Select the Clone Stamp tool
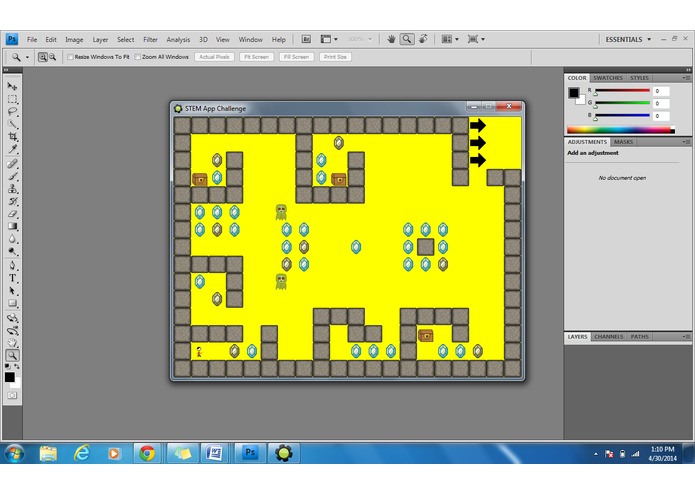695x494 pixels. coord(12,189)
